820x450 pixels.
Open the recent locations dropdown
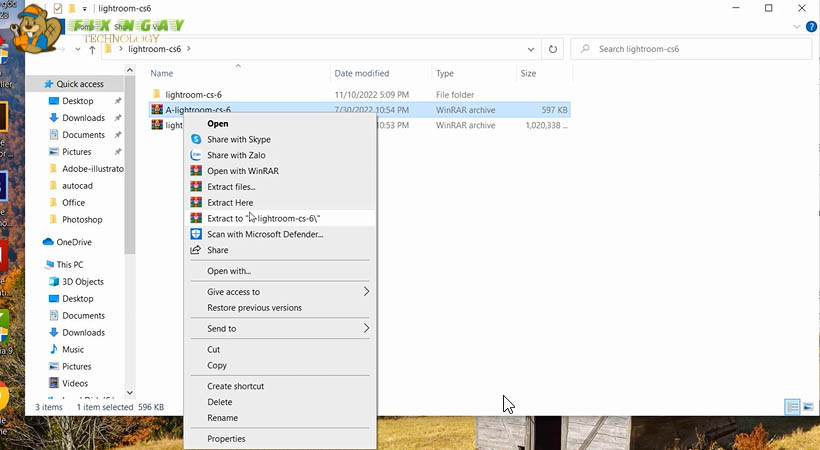click(x=77, y=49)
